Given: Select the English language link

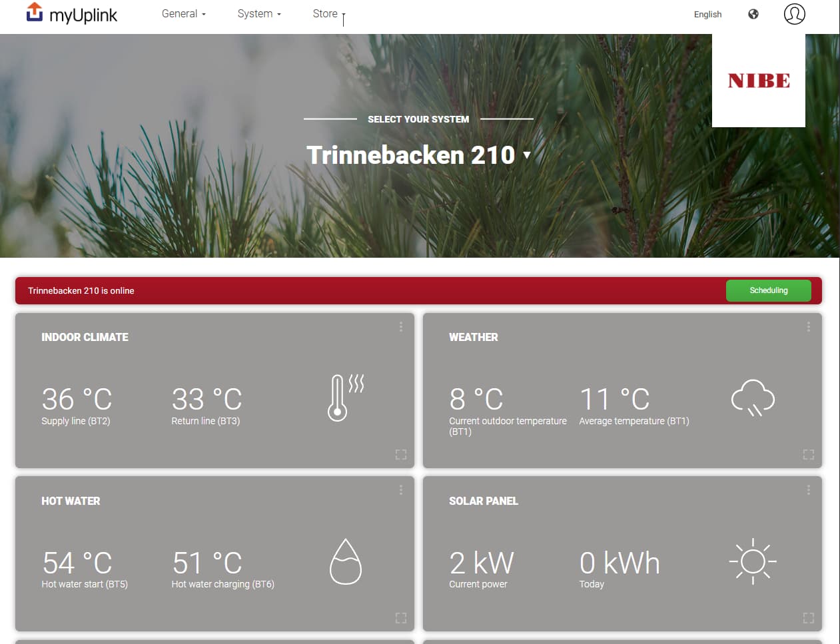Looking at the screenshot, I should (707, 14).
